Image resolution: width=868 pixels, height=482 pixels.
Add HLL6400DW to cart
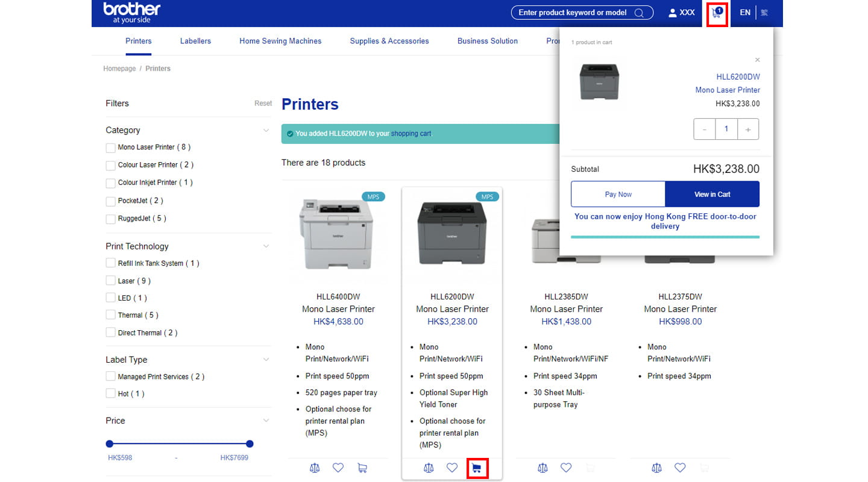[362, 468]
